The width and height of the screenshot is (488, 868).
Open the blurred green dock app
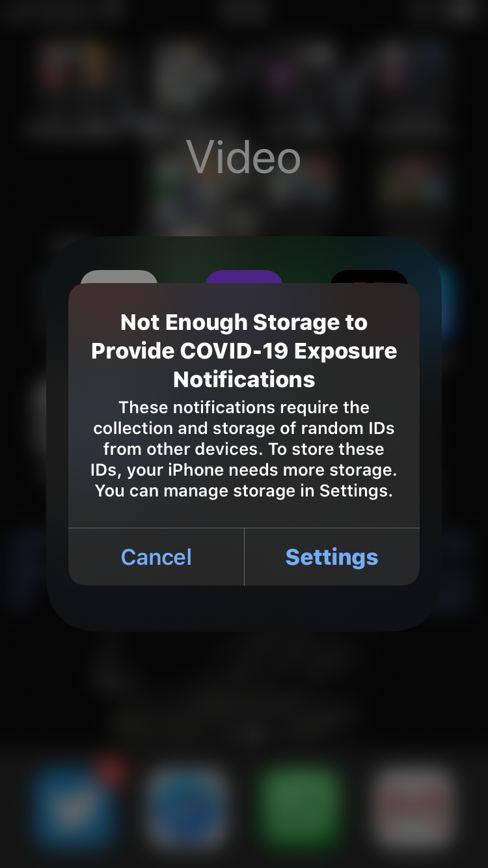(301, 807)
